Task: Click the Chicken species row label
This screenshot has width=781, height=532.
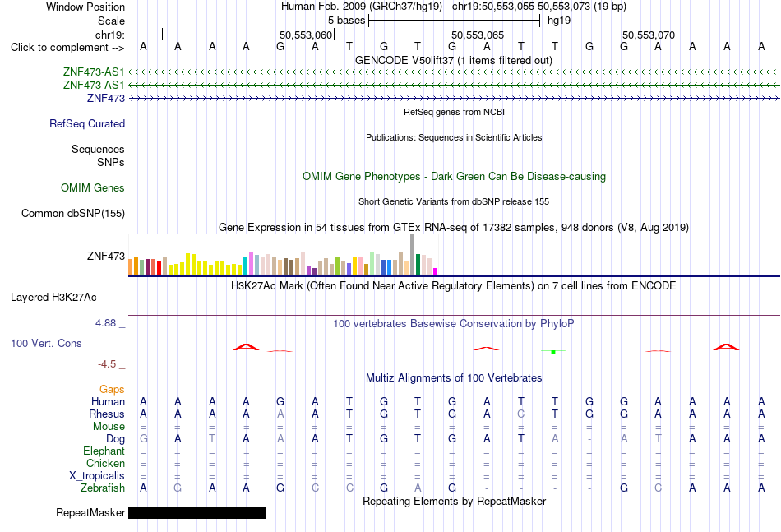Action: click(x=105, y=463)
